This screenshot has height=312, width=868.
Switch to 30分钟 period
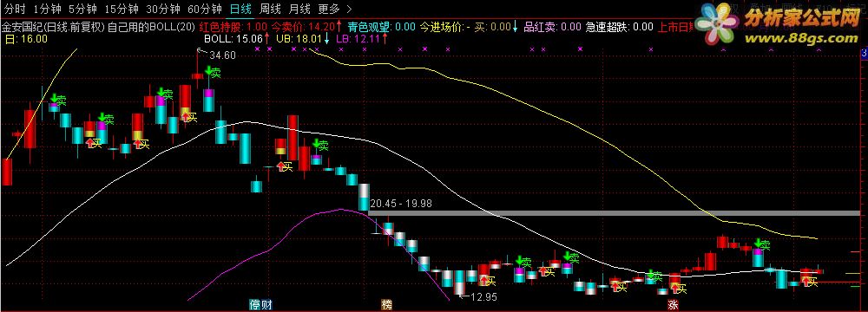(x=163, y=9)
